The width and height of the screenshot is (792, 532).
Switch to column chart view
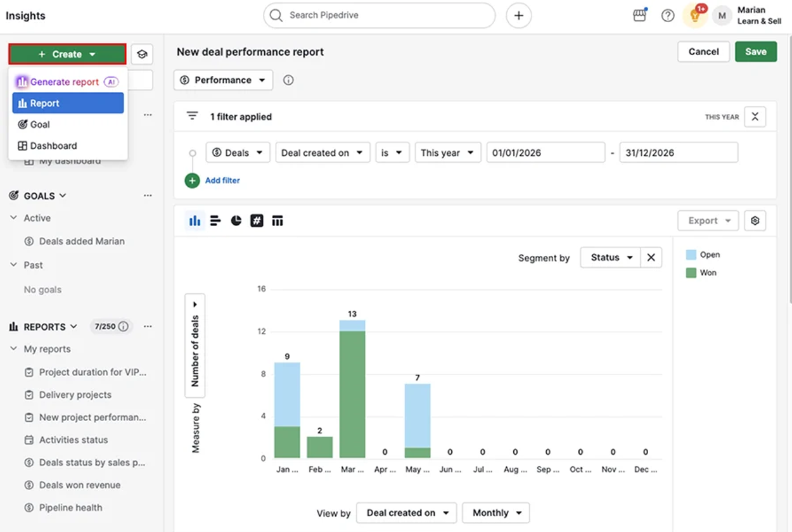[195, 220]
